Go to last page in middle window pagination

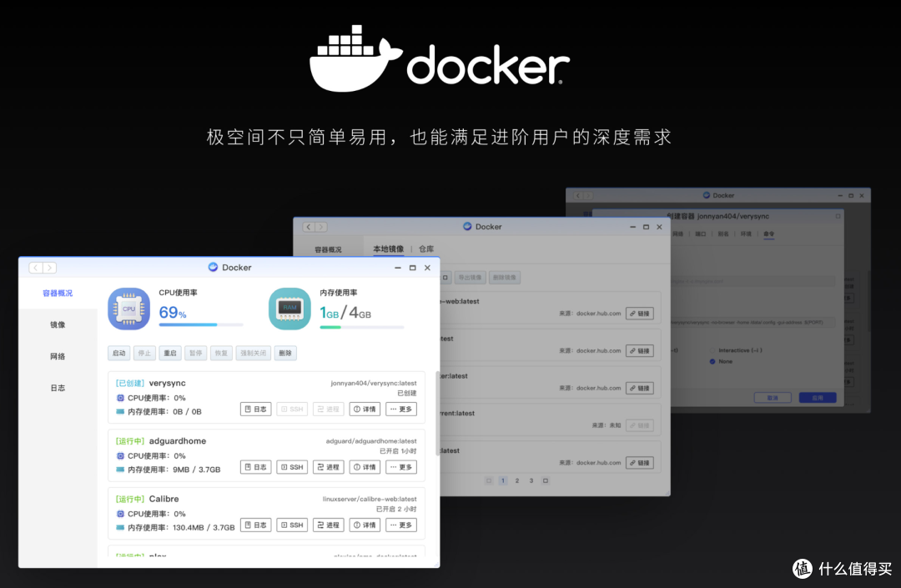pos(546,480)
